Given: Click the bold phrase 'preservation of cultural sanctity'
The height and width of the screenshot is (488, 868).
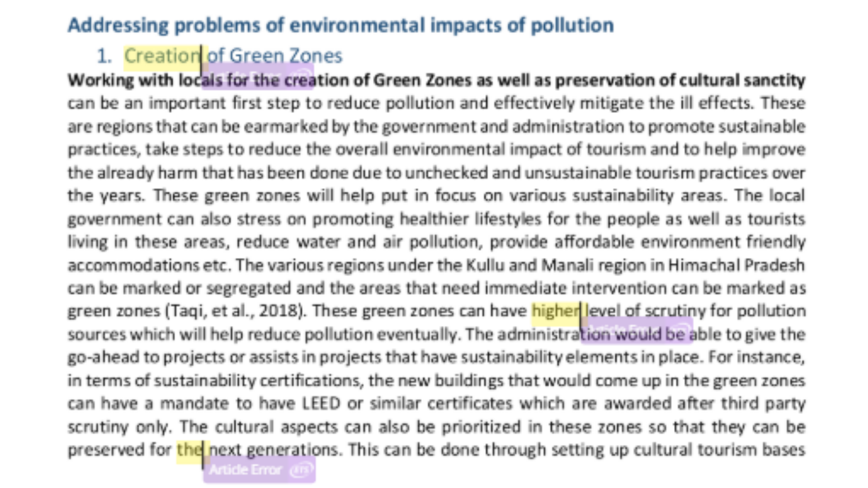Looking at the screenshot, I should point(680,80).
